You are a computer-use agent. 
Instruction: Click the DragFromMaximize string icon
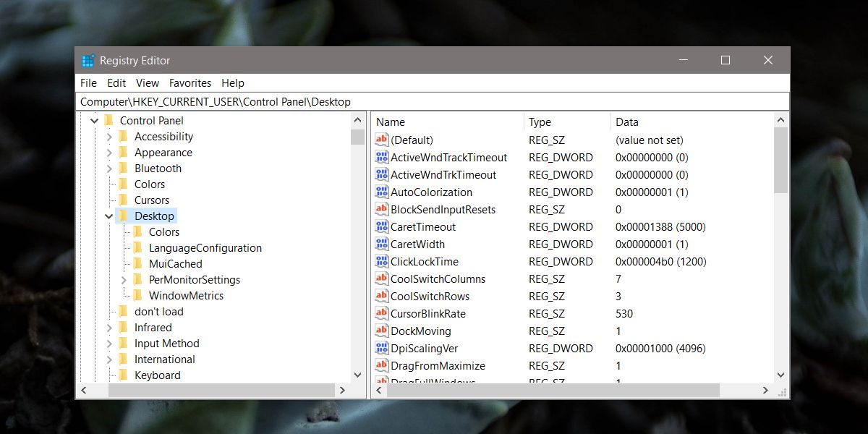pyautogui.click(x=382, y=365)
